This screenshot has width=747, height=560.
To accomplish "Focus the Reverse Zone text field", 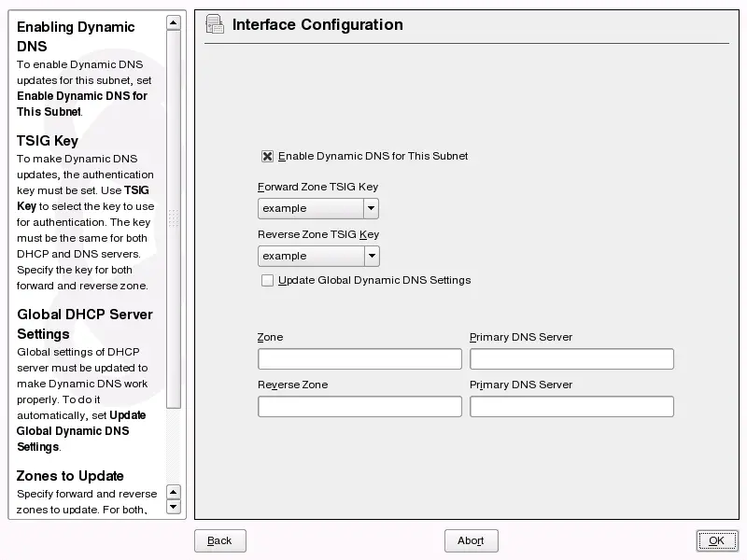I will click(x=359, y=407).
